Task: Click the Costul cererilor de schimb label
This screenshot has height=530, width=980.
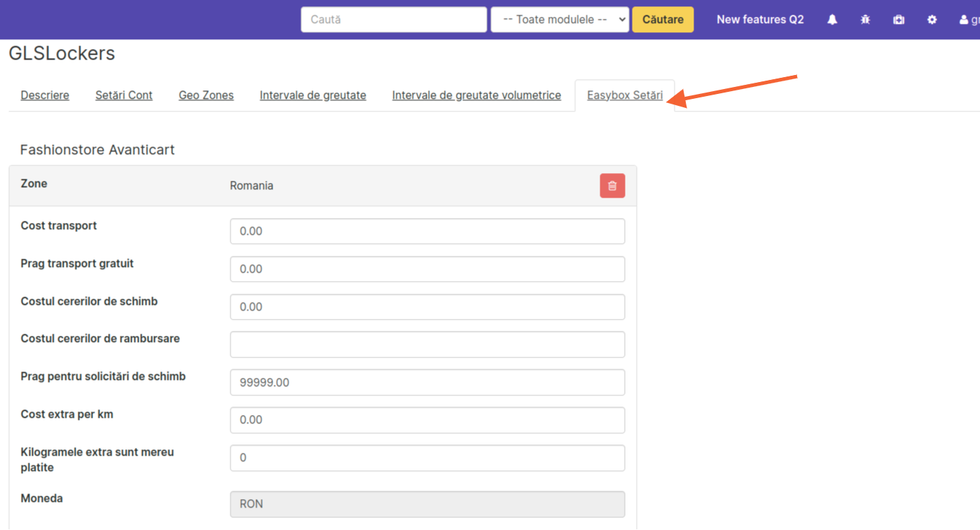Action: click(89, 301)
